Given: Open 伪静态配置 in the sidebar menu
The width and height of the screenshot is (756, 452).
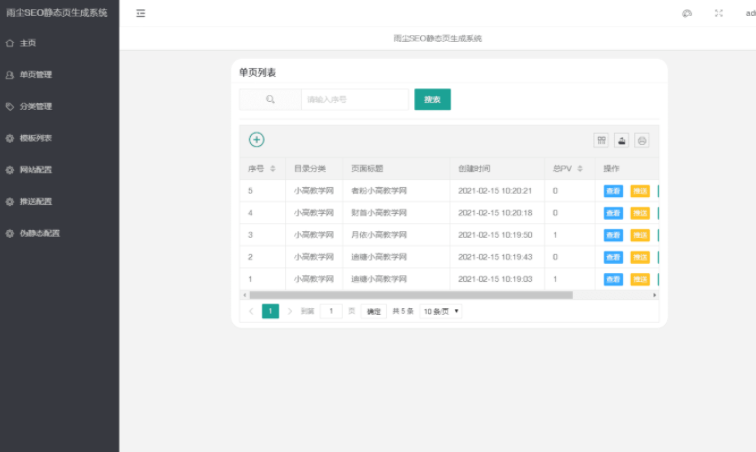Looking at the screenshot, I should [39, 233].
